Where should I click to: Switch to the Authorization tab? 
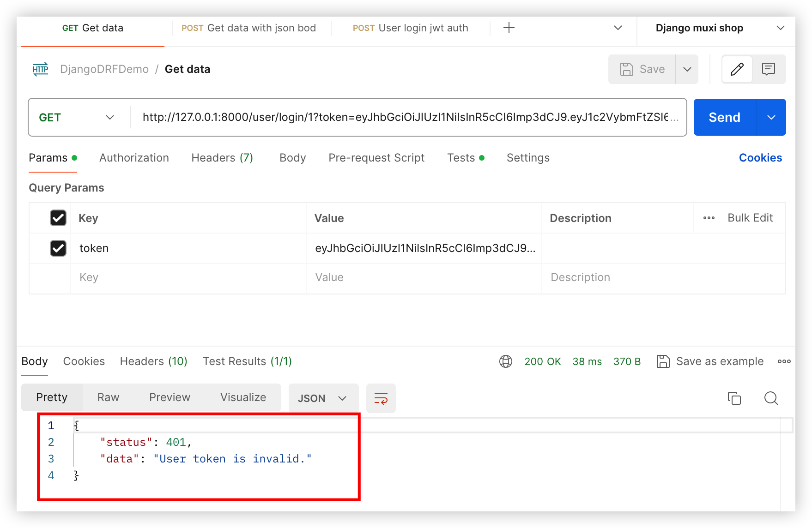pos(134,158)
